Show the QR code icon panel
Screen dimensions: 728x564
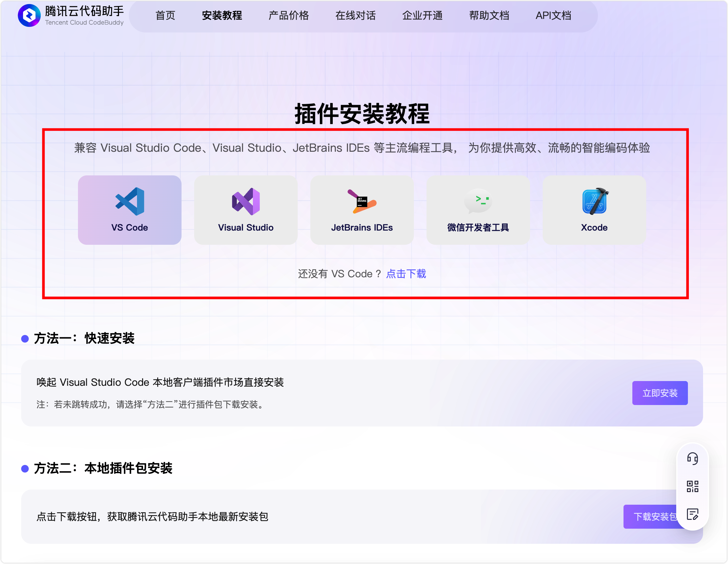[x=692, y=486]
